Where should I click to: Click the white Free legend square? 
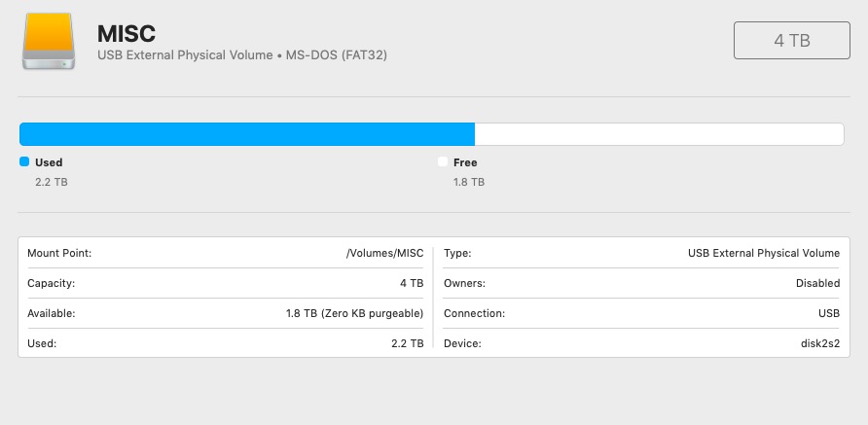(443, 162)
